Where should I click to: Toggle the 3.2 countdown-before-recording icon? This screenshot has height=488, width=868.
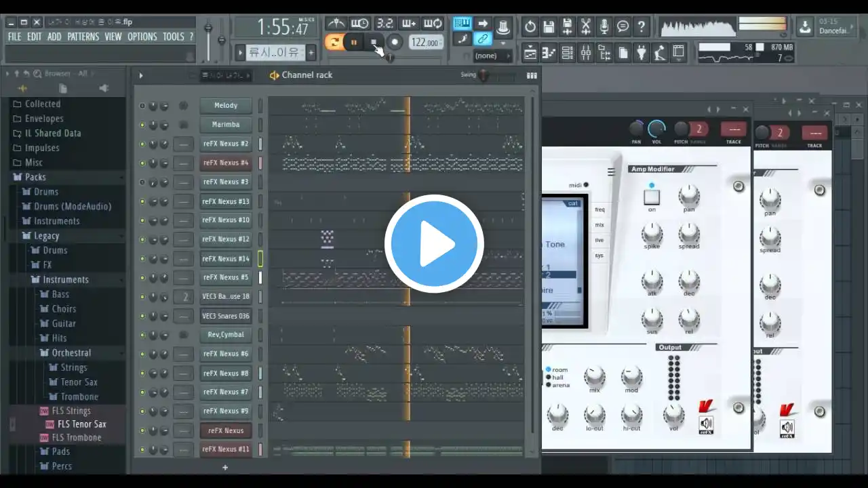pyautogui.click(x=384, y=24)
